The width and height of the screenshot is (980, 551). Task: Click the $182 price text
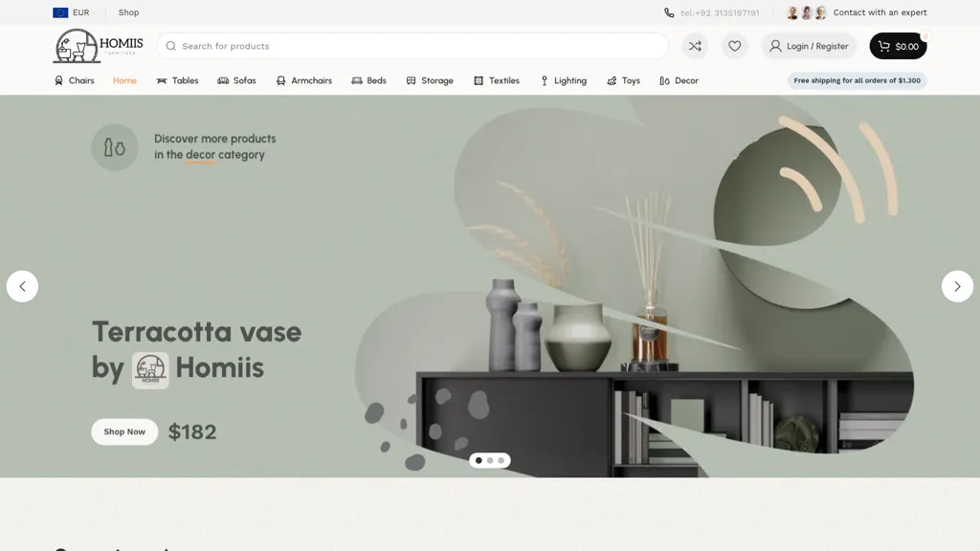point(192,431)
